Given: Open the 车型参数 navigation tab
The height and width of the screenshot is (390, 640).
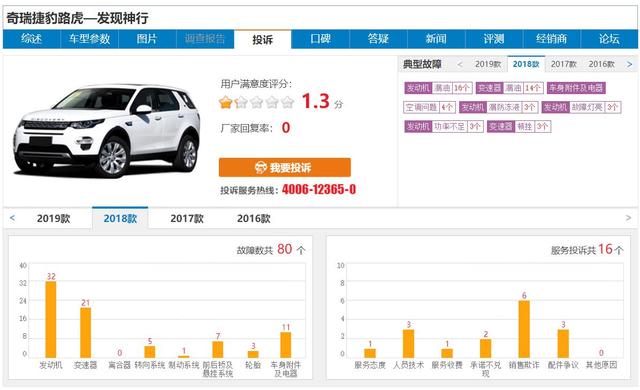Looking at the screenshot, I should pyautogui.click(x=89, y=39).
